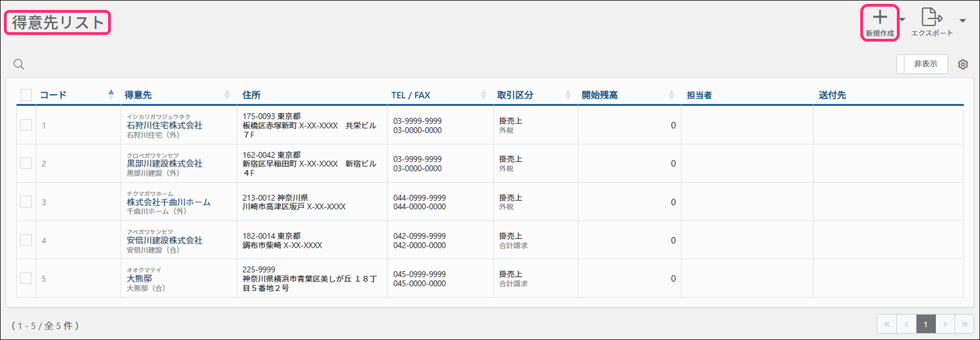Open the 黒部川建設株式会社 customer link
Screen dimensions: 980x340
(x=164, y=164)
